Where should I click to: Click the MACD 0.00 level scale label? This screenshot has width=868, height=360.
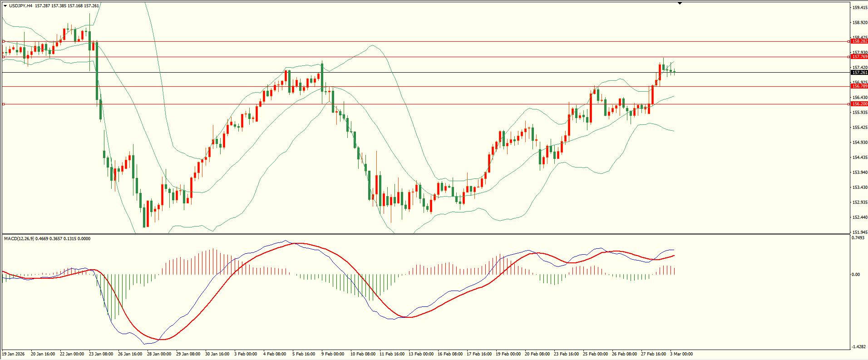(855, 275)
